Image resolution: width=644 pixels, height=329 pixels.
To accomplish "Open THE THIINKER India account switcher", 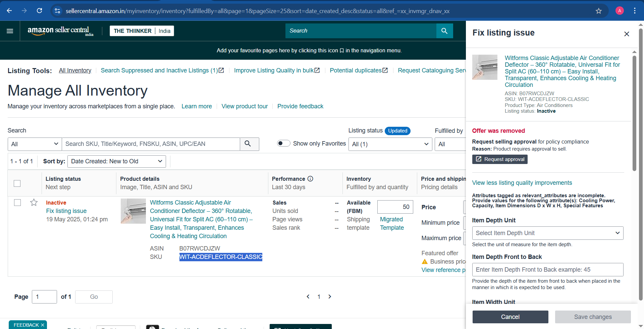I will [142, 31].
